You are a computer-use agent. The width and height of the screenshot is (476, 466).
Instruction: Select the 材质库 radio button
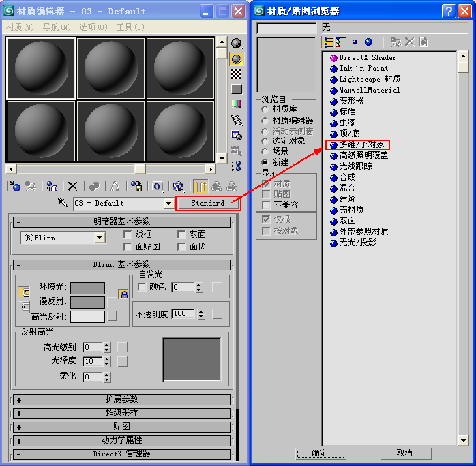tap(265, 109)
